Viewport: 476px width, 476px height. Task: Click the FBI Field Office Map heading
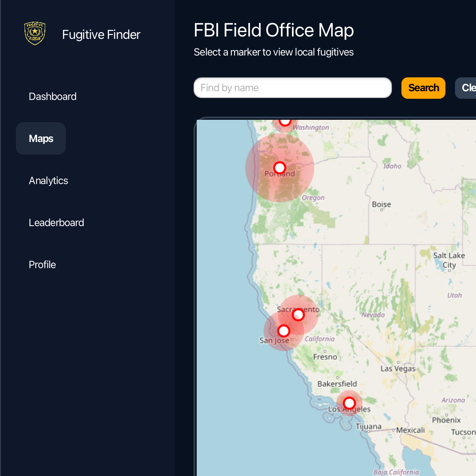point(274,30)
